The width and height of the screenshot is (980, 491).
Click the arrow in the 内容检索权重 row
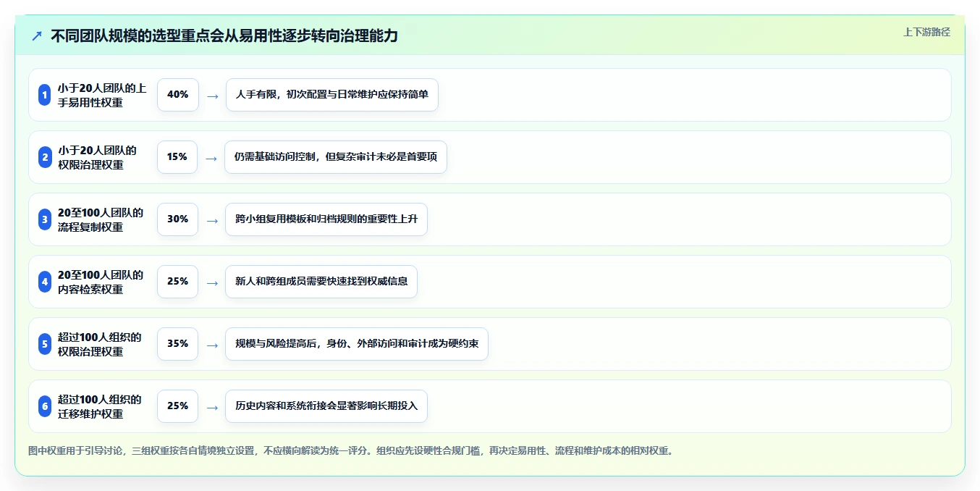(x=212, y=282)
